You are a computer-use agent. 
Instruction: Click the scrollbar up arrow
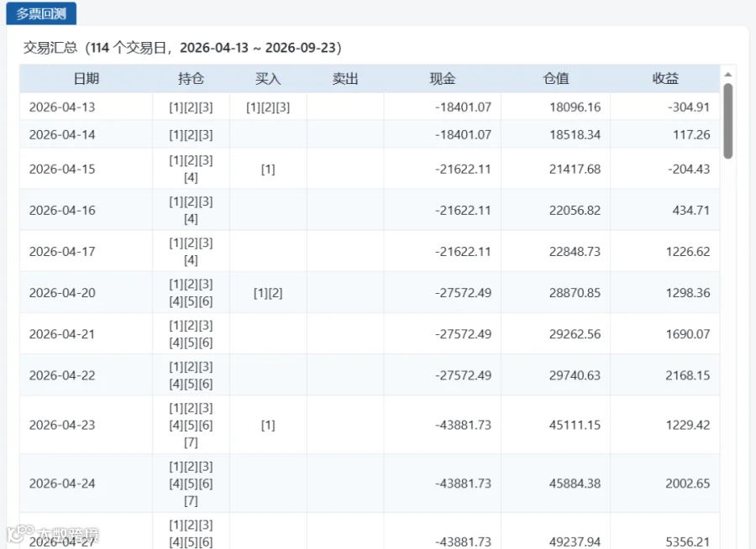(x=728, y=74)
